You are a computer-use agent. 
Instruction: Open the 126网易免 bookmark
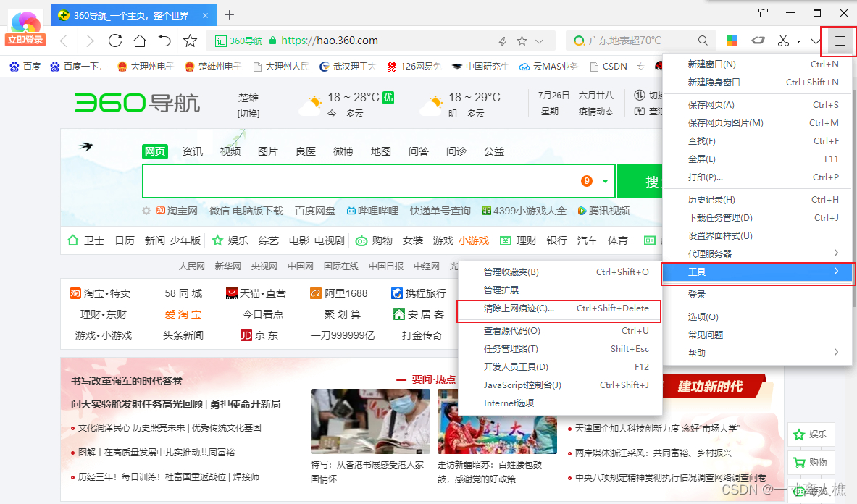pos(414,67)
